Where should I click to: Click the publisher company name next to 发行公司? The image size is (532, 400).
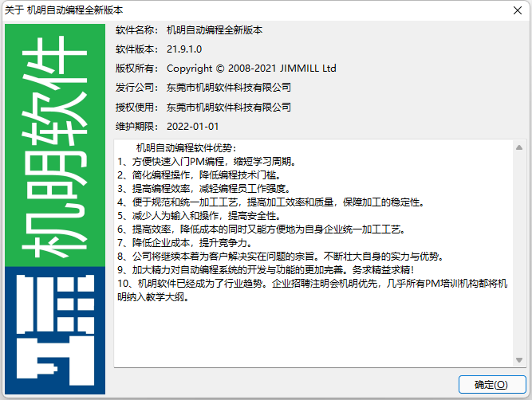click(229, 87)
